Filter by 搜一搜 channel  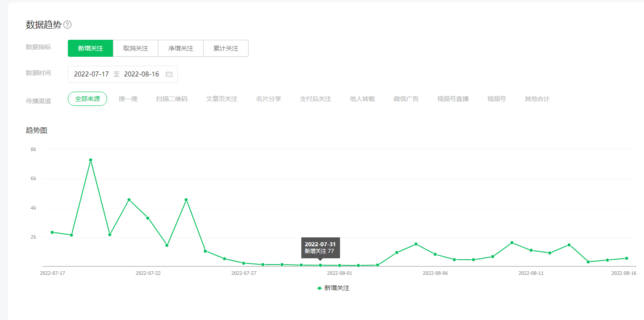coord(128,99)
